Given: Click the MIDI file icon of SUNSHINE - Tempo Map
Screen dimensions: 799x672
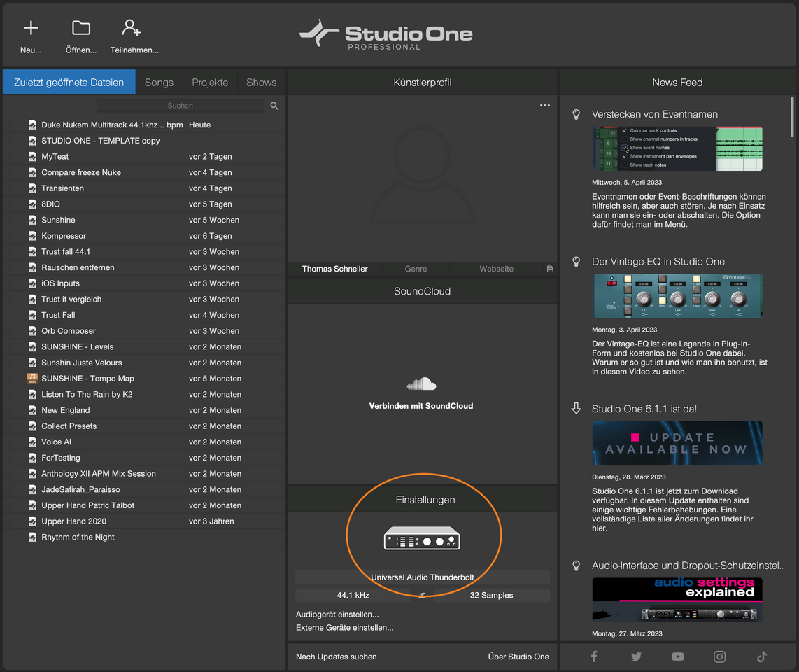Looking at the screenshot, I should click(32, 378).
